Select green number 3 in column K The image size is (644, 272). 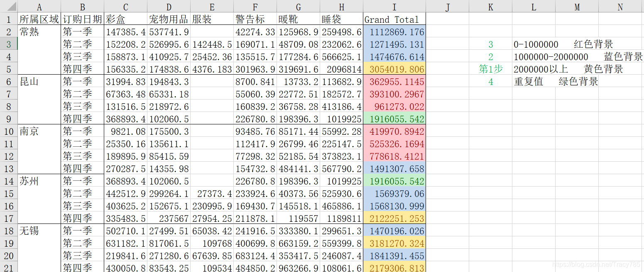pos(491,44)
